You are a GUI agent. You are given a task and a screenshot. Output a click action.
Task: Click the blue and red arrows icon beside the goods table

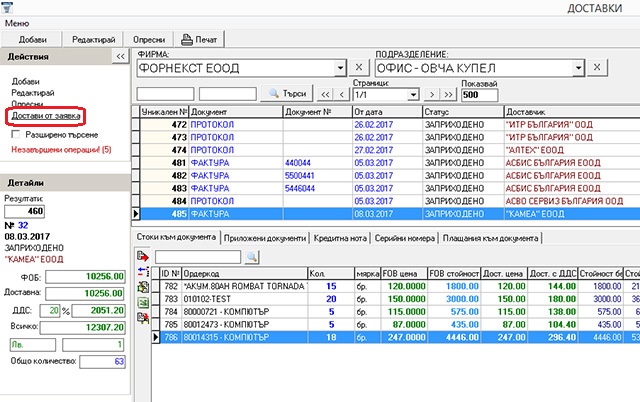[143, 272]
